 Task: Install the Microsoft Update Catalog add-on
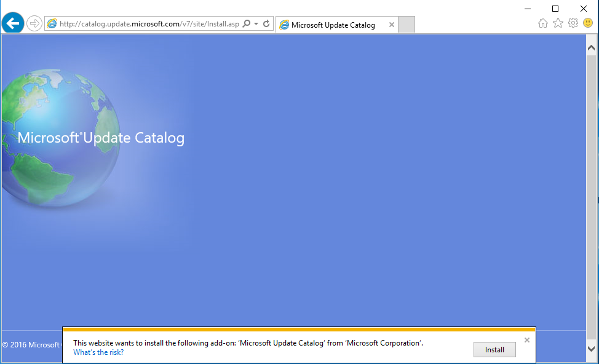click(x=494, y=349)
